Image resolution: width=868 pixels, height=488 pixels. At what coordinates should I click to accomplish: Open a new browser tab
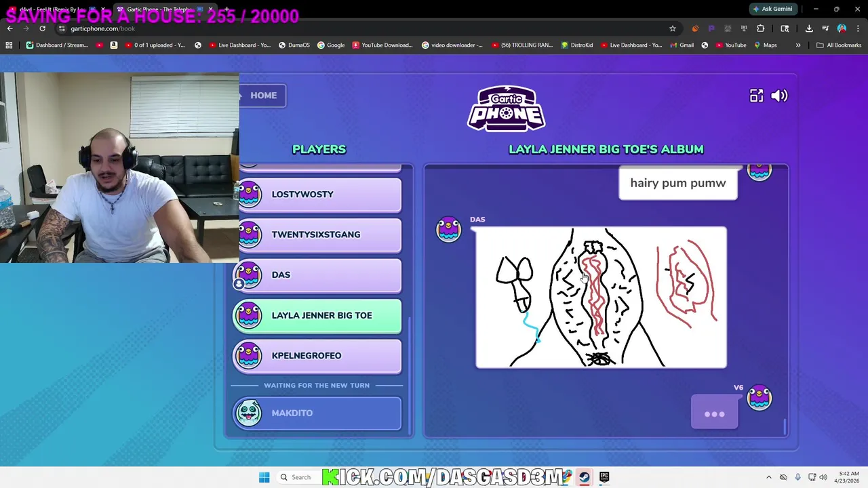pos(226,9)
